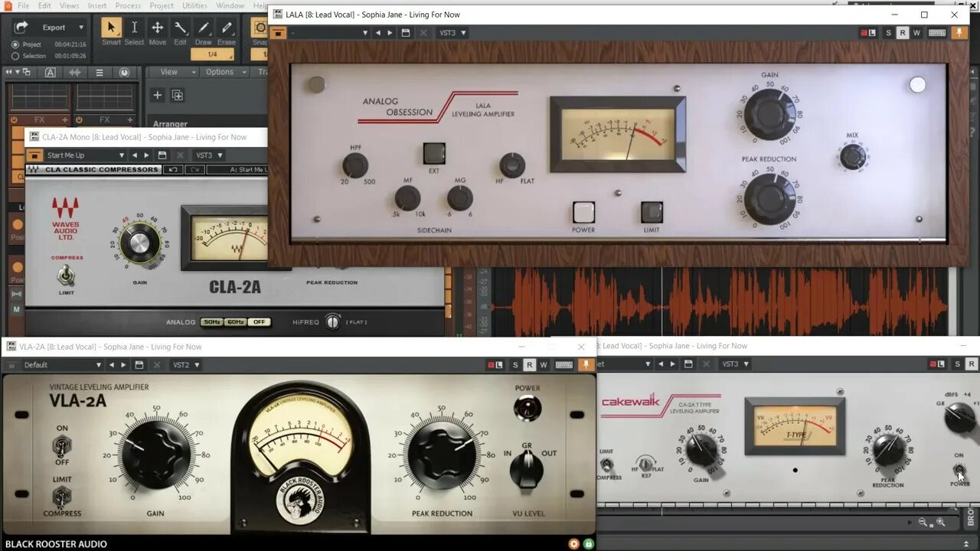Open the Insert menu

[x=97, y=5]
